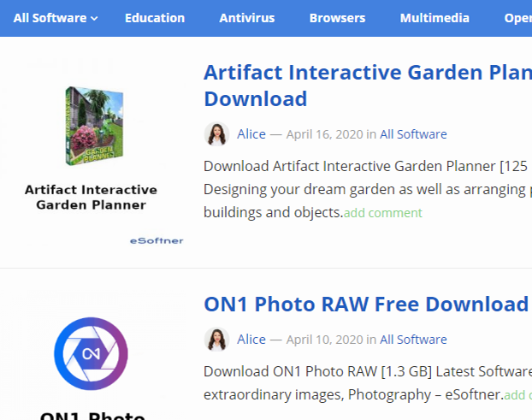Click the ON1 Photo RAW logo thumbnail
The image size is (532, 420).
click(x=91, y=354)
